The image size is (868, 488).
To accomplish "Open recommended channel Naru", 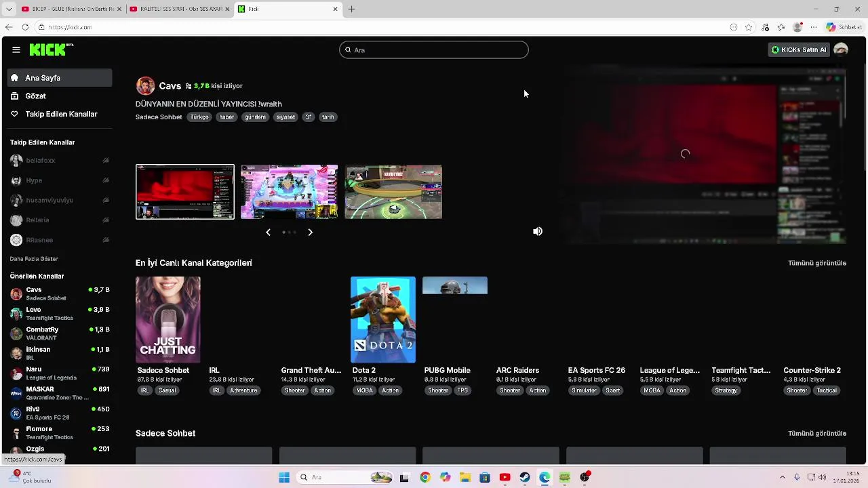I will 60,373.
